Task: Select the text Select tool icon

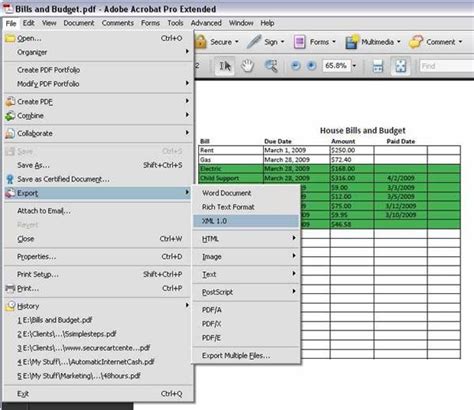Action: tap(225, 66)
